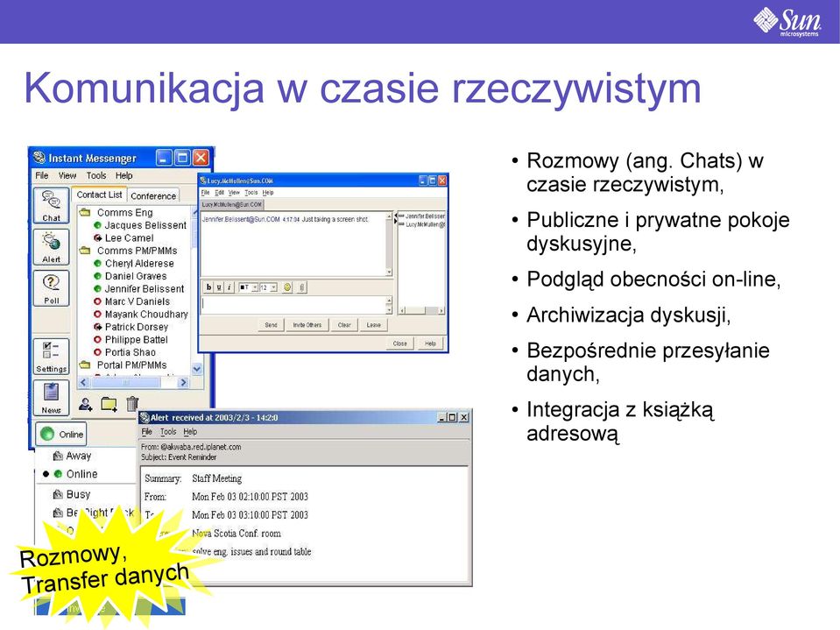This screenshot has height=630, width=840.
Task: Open Help menu in Instant Messenger window
Action: 124,175
